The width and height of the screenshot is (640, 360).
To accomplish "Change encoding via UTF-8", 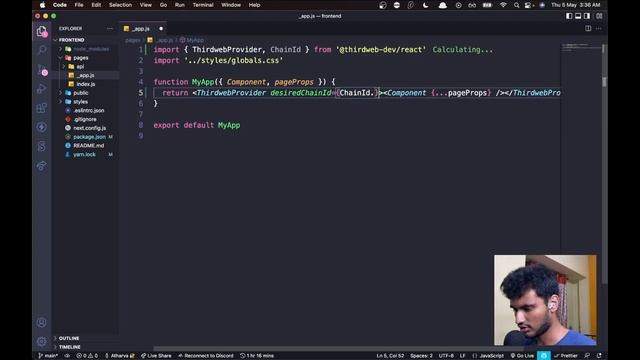I will [446, 356].
